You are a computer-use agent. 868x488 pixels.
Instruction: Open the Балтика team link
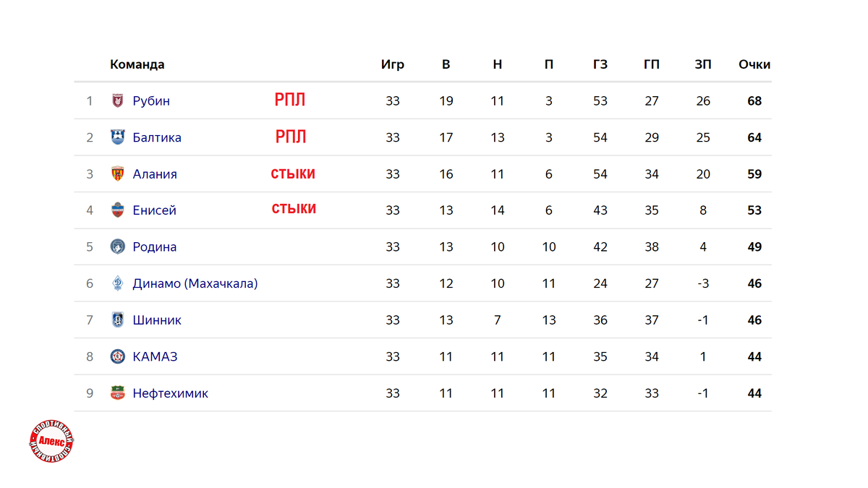[x=157, y=137]
